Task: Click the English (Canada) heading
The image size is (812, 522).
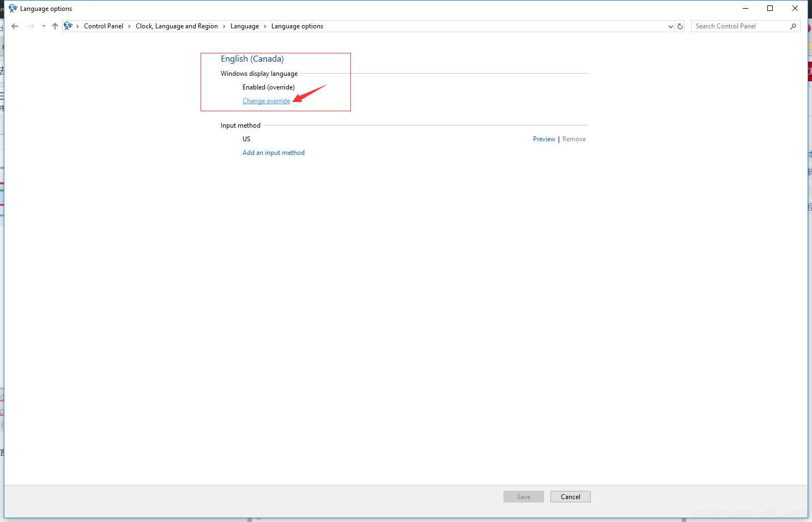Action: point(252,59)
